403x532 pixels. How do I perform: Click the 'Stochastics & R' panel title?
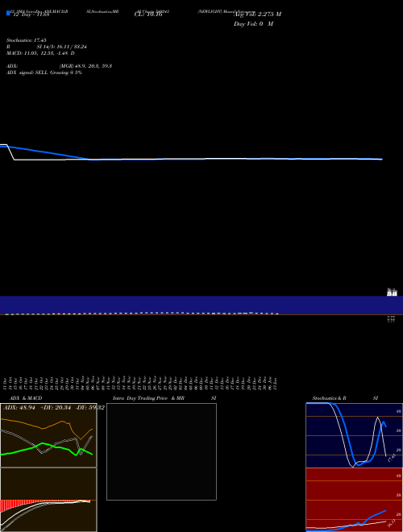click(329, 398)
